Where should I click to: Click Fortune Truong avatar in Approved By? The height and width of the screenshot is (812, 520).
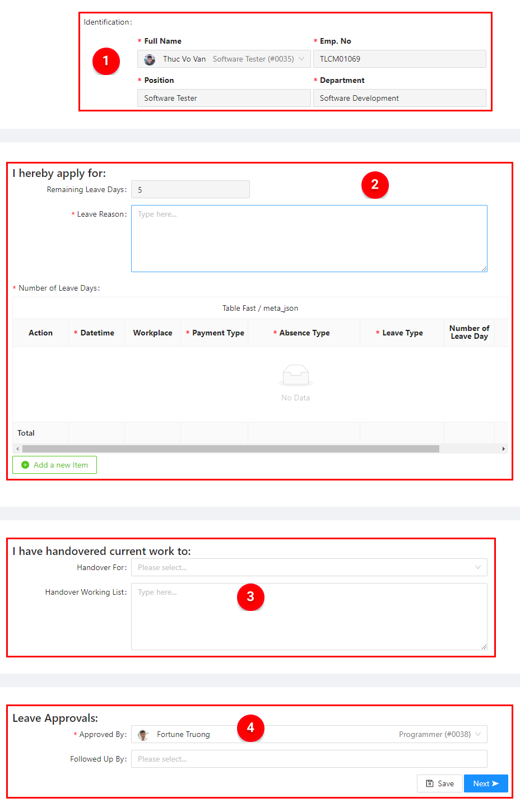[x=143, y=735]
